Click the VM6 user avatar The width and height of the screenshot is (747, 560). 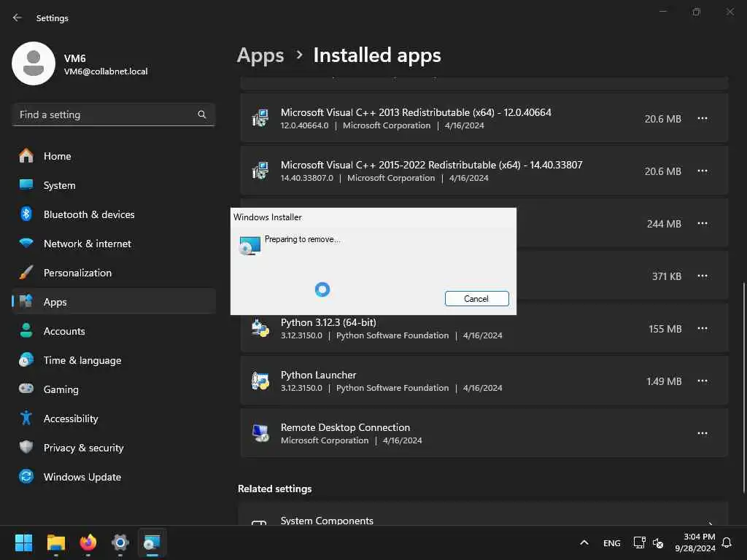[x=34, y=63]
